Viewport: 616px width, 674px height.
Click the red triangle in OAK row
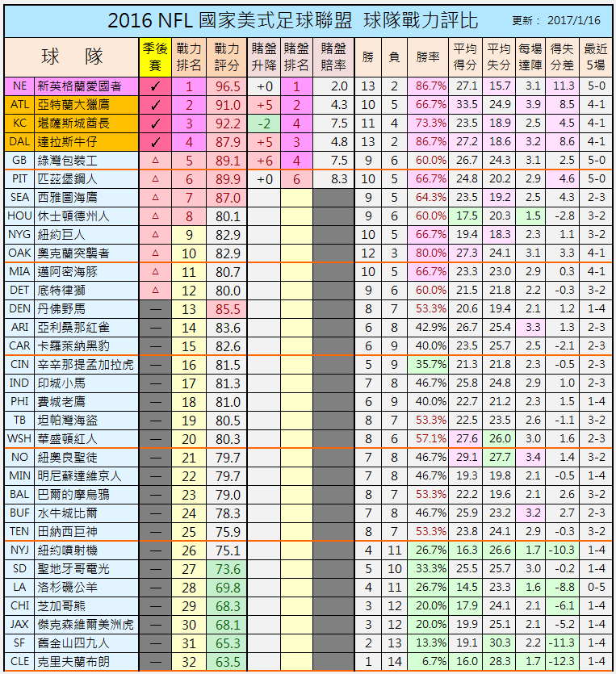tap(155, 253)
